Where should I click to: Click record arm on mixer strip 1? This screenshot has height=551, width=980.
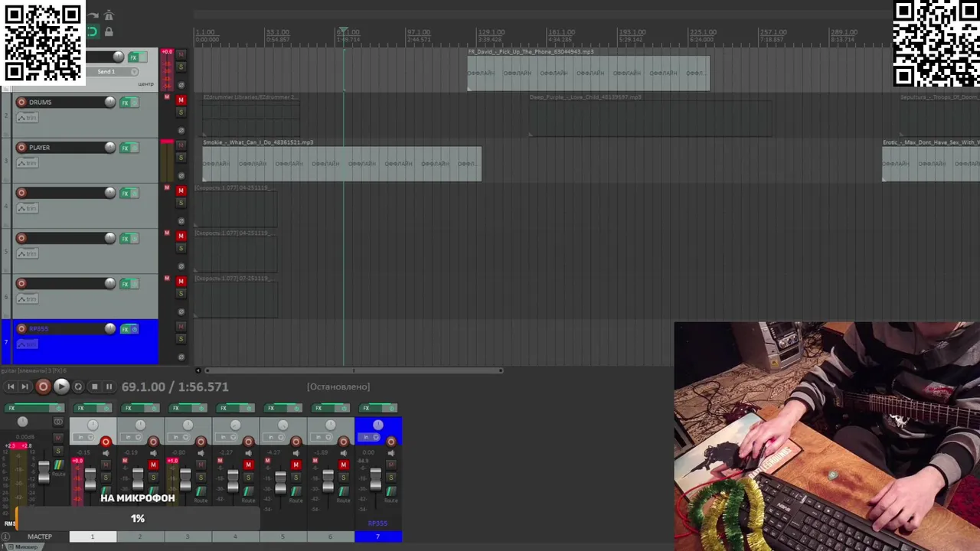click(106, 442)
